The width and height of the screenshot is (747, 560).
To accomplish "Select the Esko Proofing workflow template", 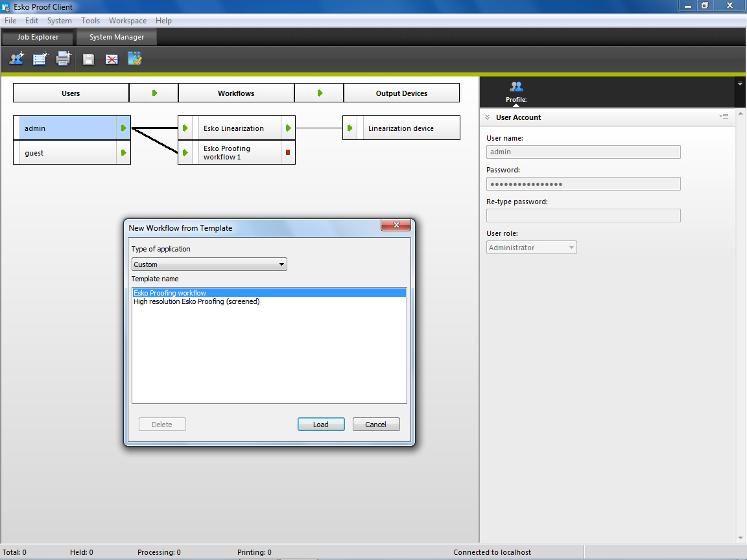I will (x=269, y=293).
